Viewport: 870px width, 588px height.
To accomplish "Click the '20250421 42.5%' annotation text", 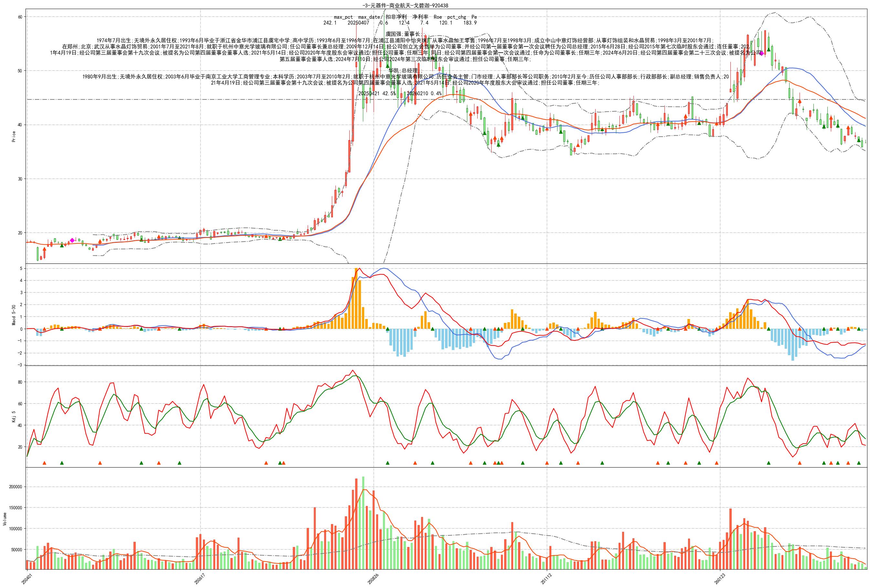I will tap(377, 94).
